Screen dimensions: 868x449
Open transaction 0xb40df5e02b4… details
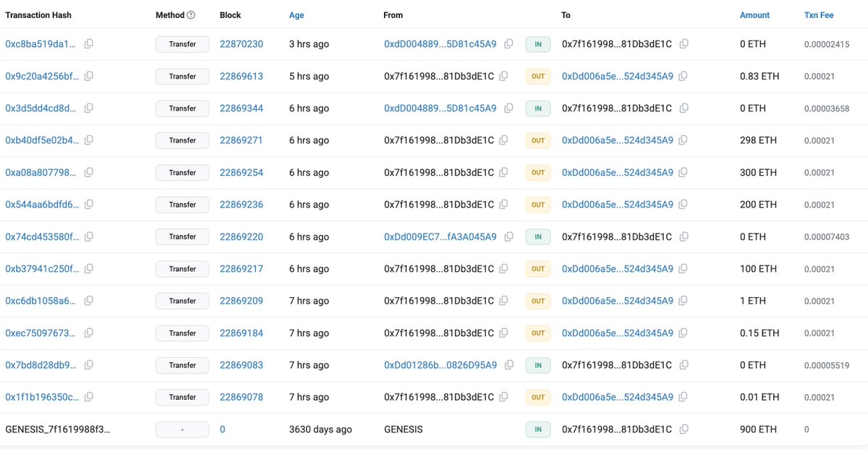coord(41,140)
